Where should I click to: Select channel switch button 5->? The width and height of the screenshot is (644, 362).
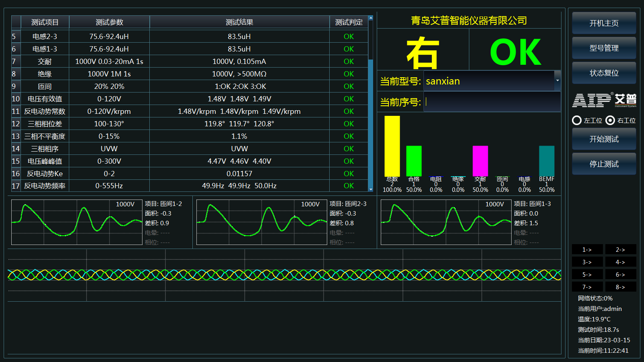587,274
